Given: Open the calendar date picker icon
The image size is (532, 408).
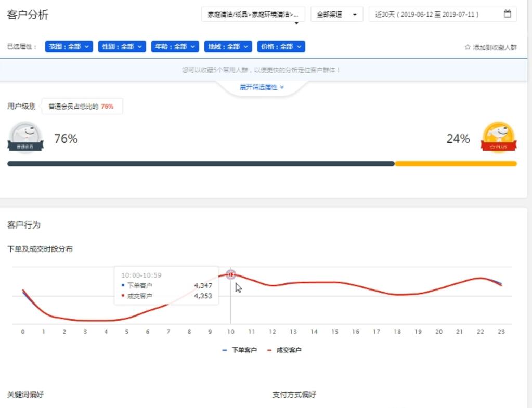Looking at the screenshot, I should [507, 14].
